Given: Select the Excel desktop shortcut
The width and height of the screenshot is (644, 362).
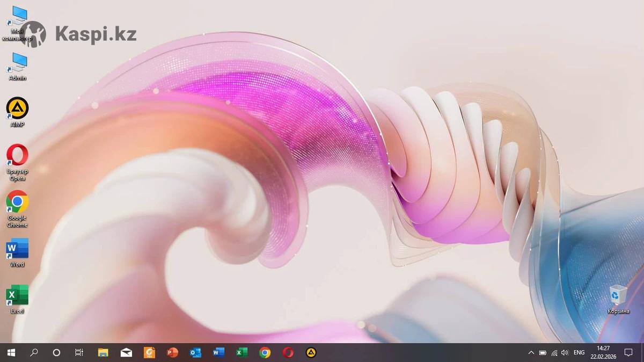Looking at the screenshot, I should tap(17, 296).
